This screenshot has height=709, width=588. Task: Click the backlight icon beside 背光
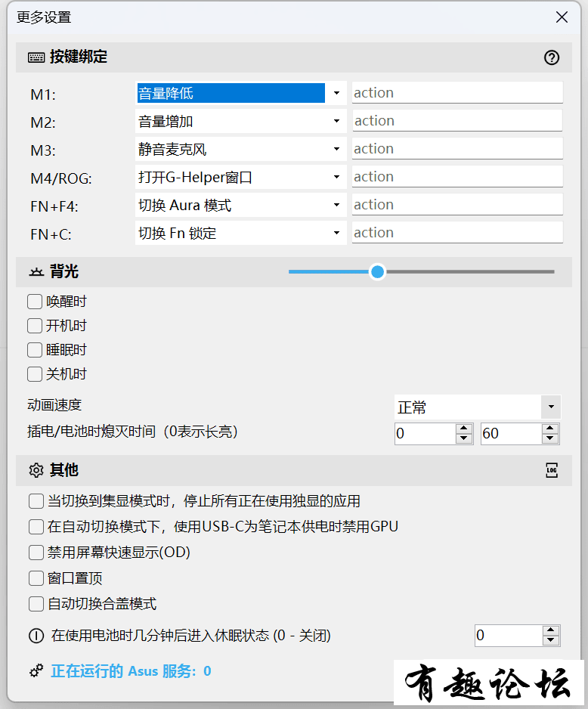[36, 272]
